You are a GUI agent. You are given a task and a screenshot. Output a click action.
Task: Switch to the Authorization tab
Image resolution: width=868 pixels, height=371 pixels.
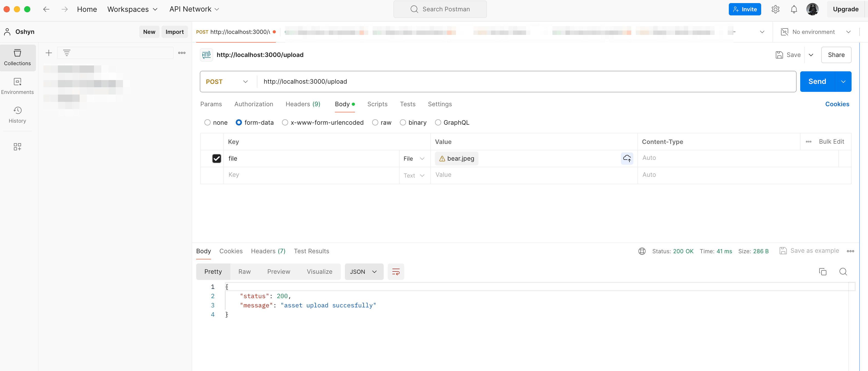pos(254,104)
